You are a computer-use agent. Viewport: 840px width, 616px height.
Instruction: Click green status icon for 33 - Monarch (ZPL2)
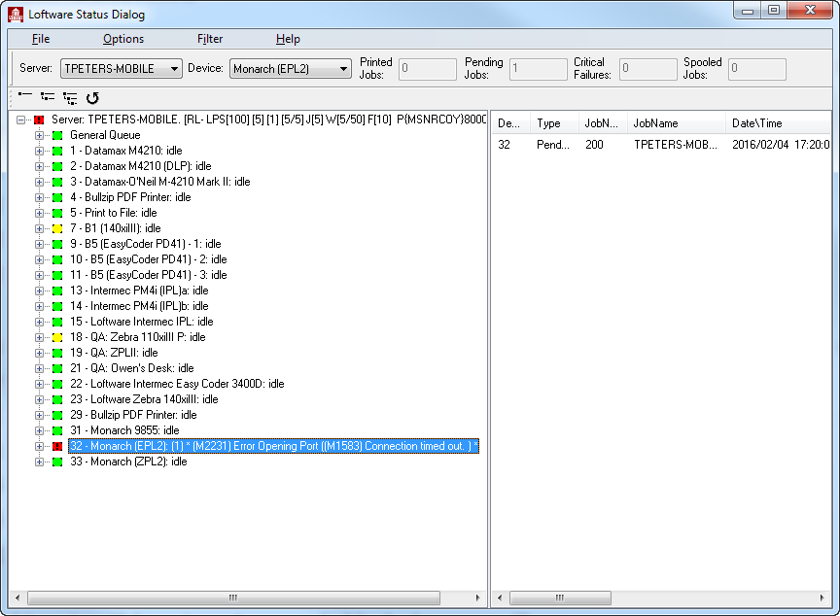point(57,462)
